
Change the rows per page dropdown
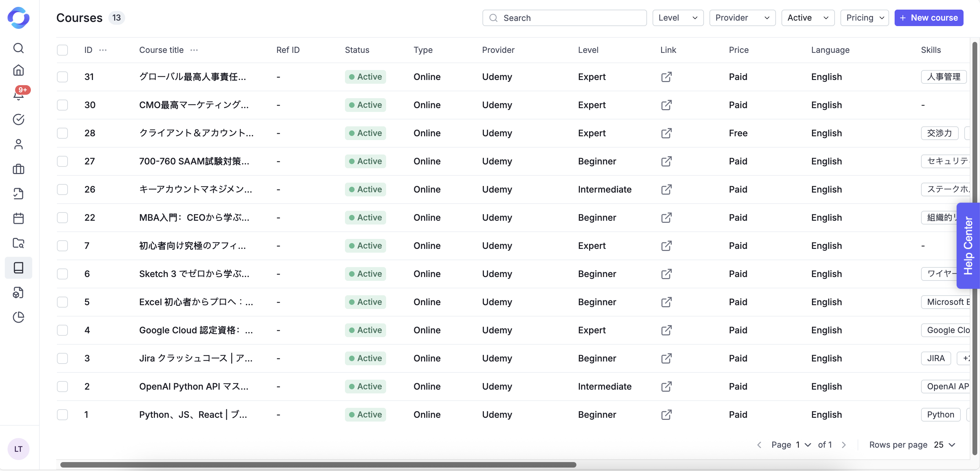click(944, 445)
